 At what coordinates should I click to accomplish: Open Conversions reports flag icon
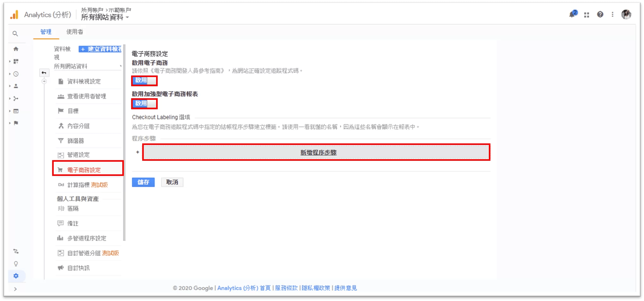click(x=16, y=123)
